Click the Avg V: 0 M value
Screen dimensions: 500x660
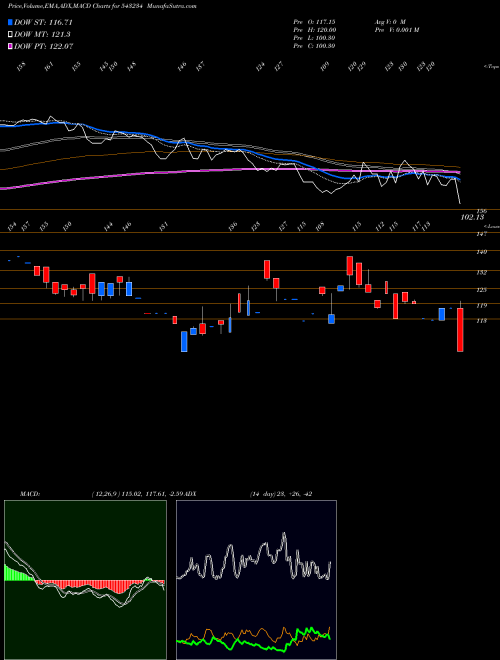click(x=390, y=22)
